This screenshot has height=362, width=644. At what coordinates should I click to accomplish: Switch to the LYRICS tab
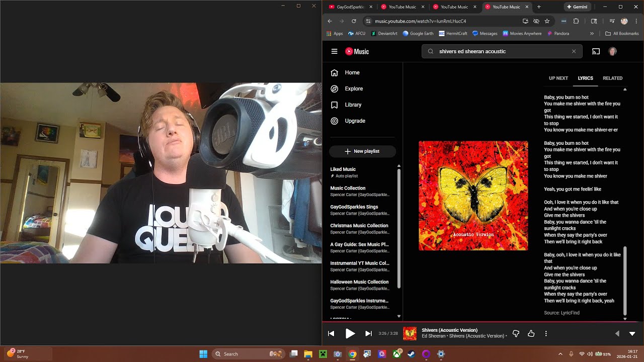pyautogui.click(x=586, y=78)
